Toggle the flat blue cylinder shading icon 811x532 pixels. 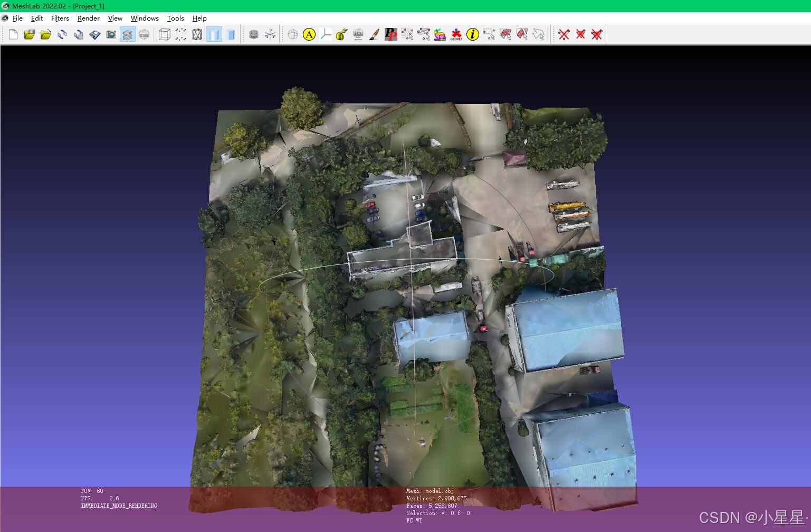[x=230, y=35]
